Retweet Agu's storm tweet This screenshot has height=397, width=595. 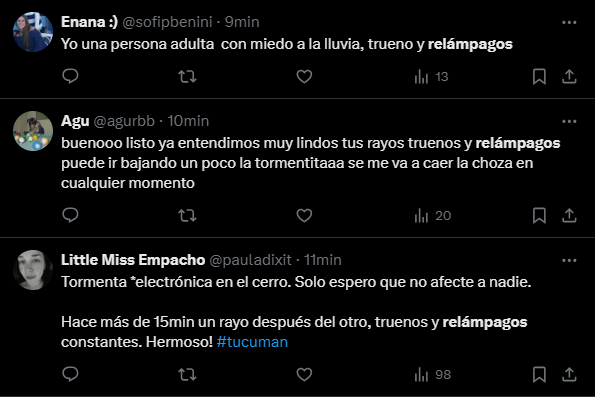coord(187,216)
